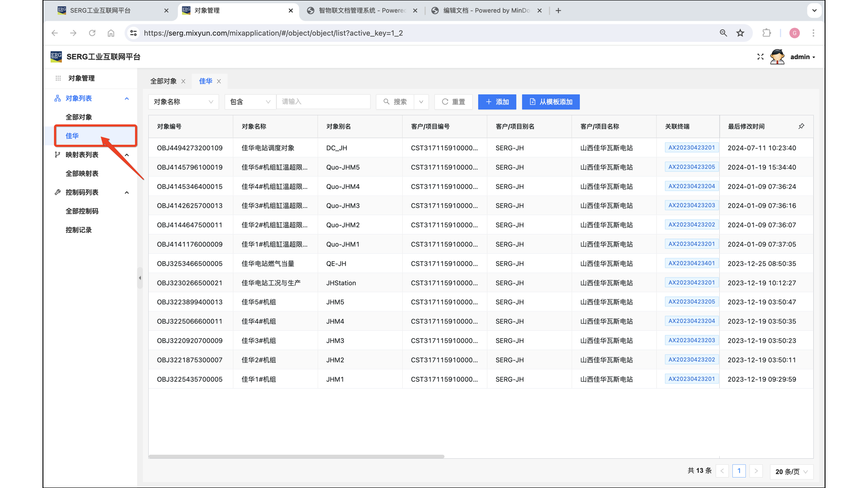
Task: Switch to the 全部对象 page tab
Action: point(163,81)
